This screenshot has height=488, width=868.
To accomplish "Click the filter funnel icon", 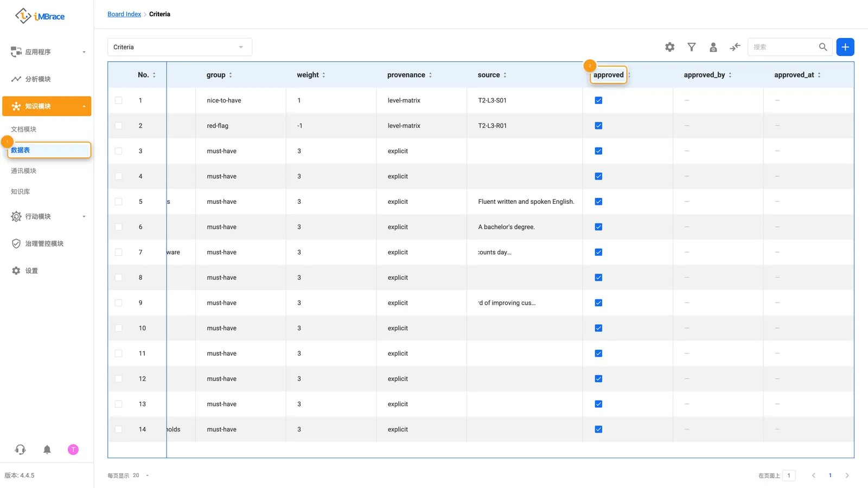I will [692, 47].
